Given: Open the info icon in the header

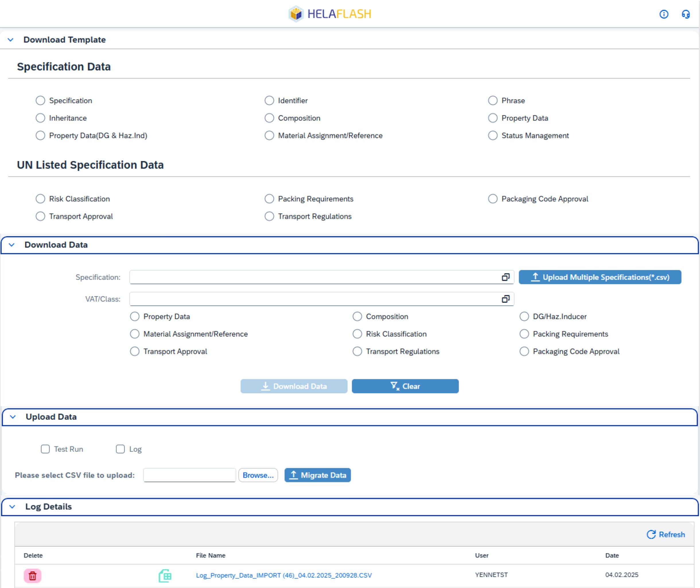Looking at the screenshot, I should point(664,14).
